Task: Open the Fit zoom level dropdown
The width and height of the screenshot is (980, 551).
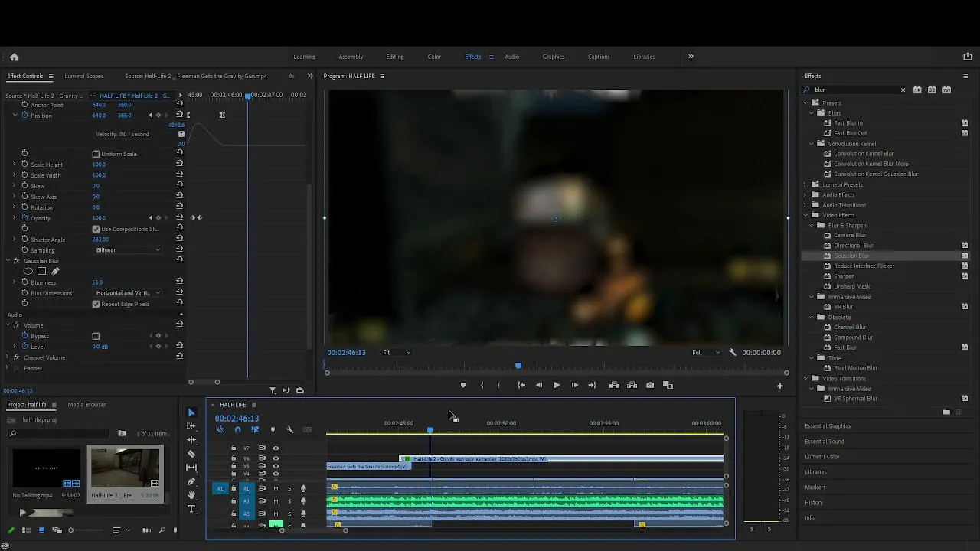Action: click(397, 353)
